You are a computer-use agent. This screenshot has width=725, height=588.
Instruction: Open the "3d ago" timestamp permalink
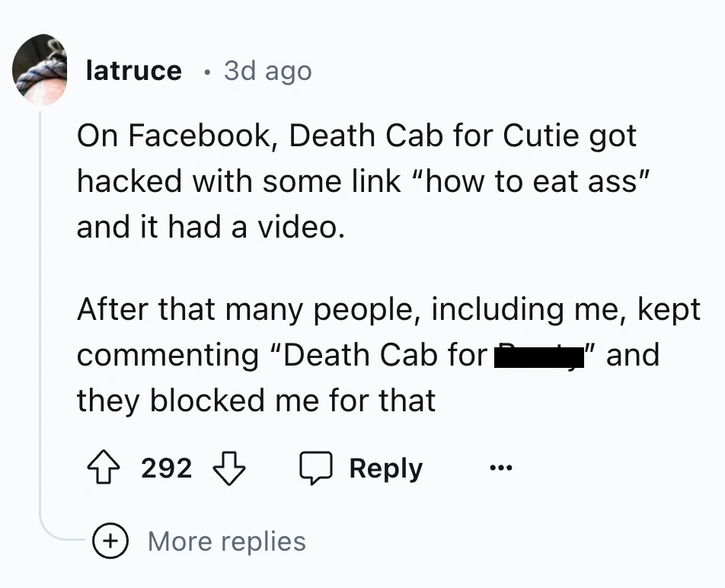coord(267,71)
